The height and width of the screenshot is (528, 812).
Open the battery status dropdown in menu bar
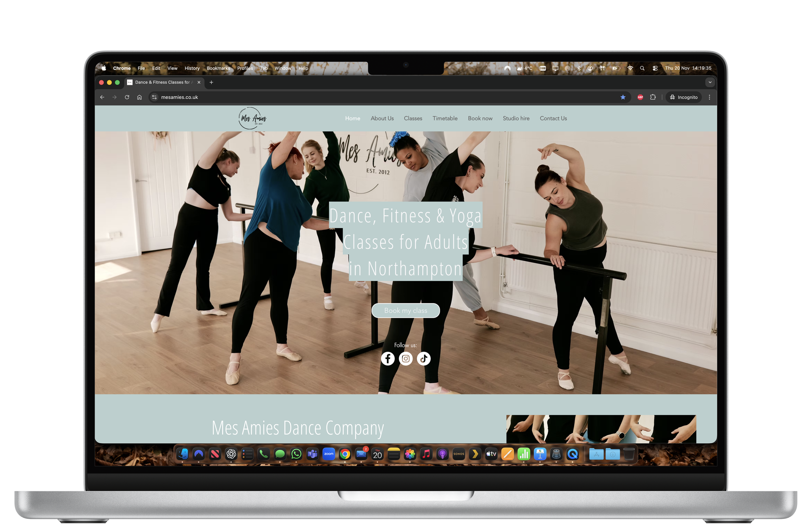[616, 68]
